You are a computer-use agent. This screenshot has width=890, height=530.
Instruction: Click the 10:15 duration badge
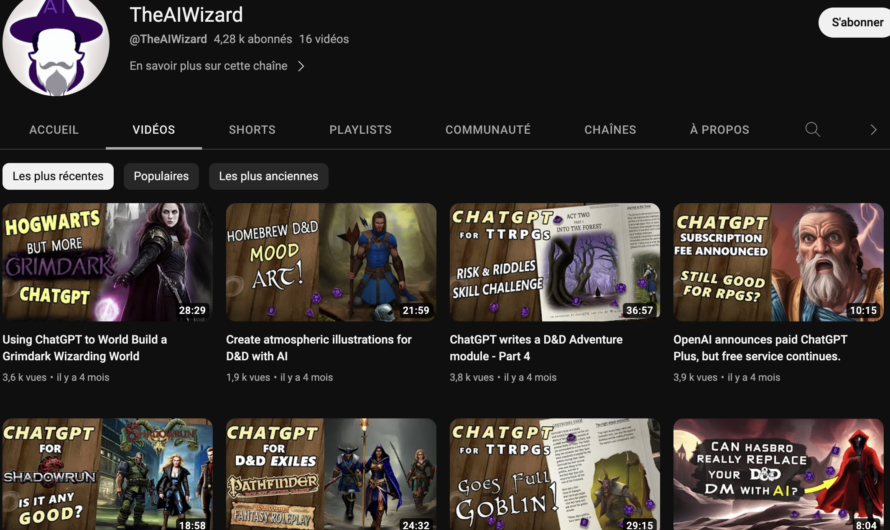863,310
